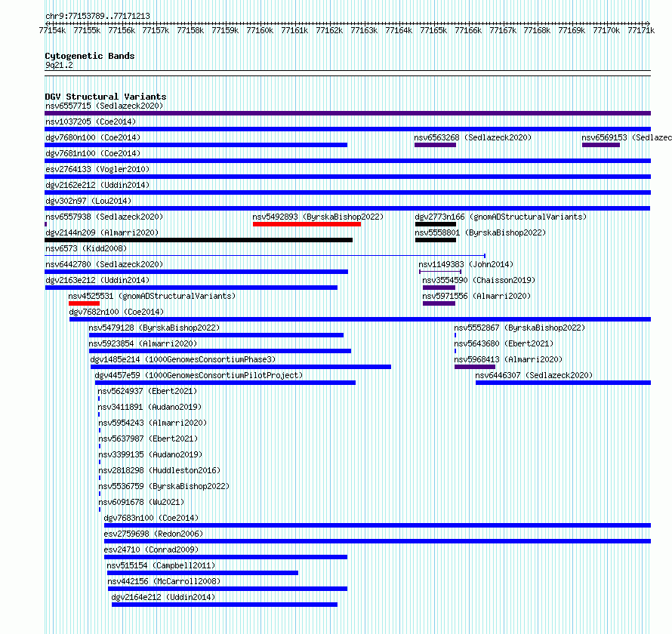
Task: Click nsv5552867 (ByrskaBishop2022) label
Action: (x=519, y=328)
